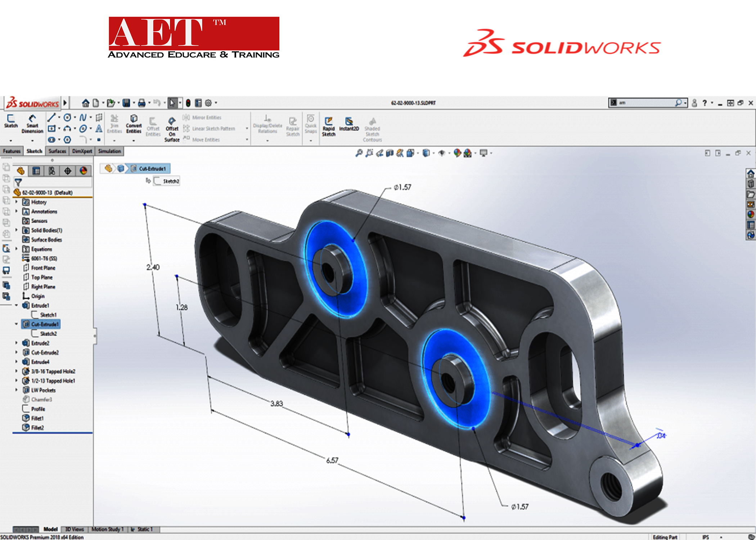Screen dimensions: 756x540
Task: Open the PropertyManager tab icon
Action: (x=36, y=171)
